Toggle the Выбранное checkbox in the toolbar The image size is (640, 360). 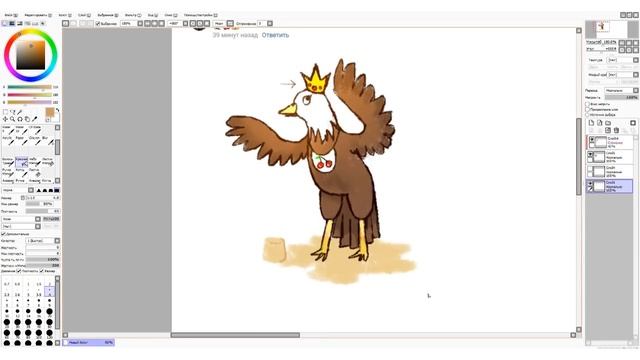[x=98, y=24]
